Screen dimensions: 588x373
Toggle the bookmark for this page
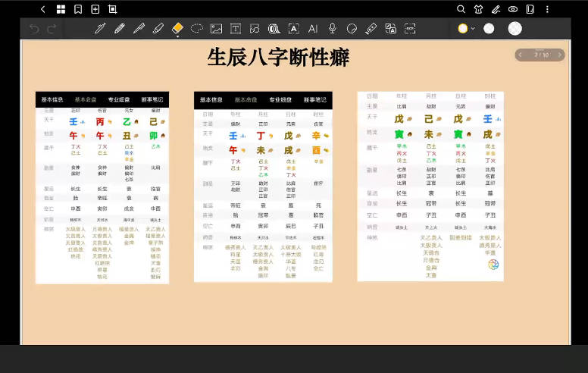pos(78,9)
